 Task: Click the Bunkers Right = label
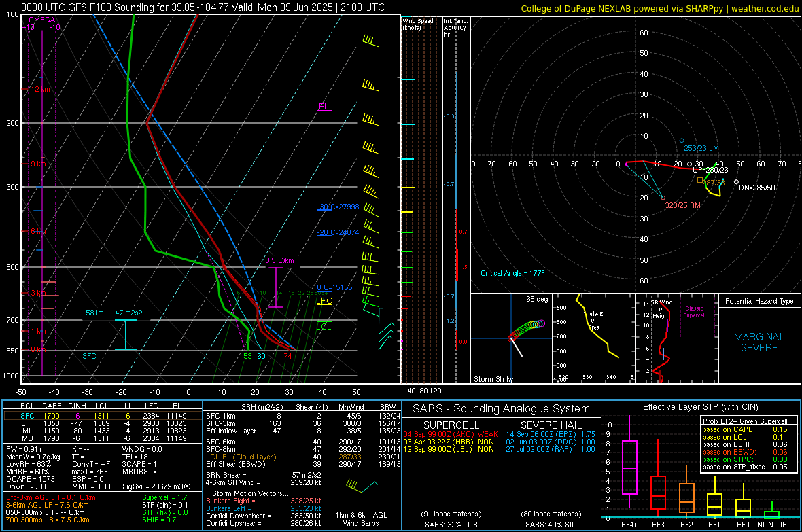[x=230, y=501]
